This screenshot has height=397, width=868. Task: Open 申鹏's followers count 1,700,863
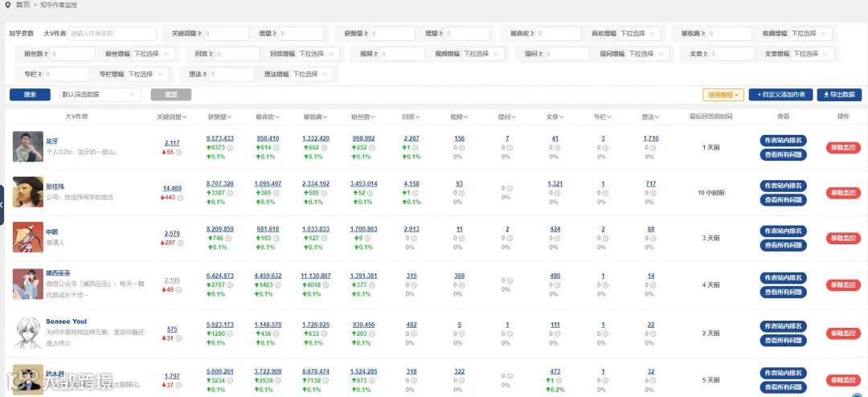pos(364,229)
